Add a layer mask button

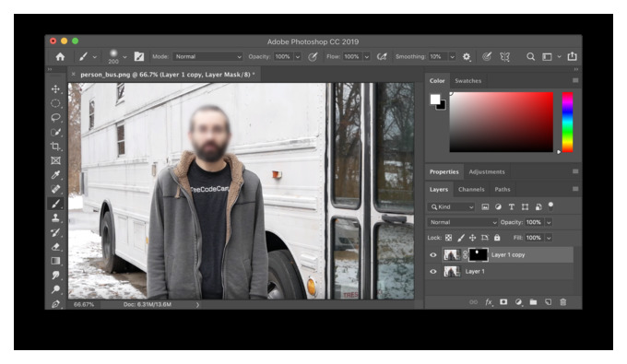click(x=503, y=302)
